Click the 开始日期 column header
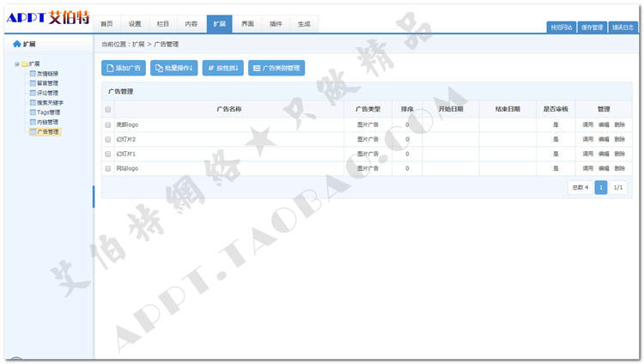The height and width of the screenshot is (364, 644). pos(451,109)
